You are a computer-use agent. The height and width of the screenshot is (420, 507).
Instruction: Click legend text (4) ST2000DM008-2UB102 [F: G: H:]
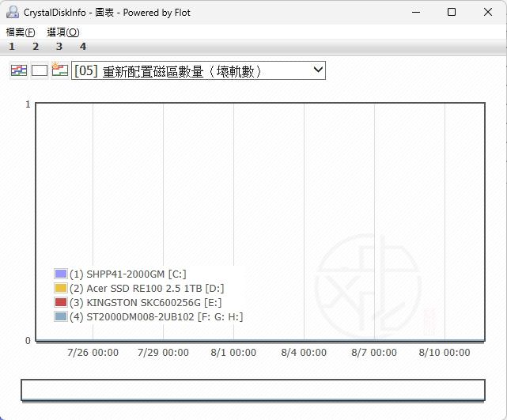pos(156,317)
